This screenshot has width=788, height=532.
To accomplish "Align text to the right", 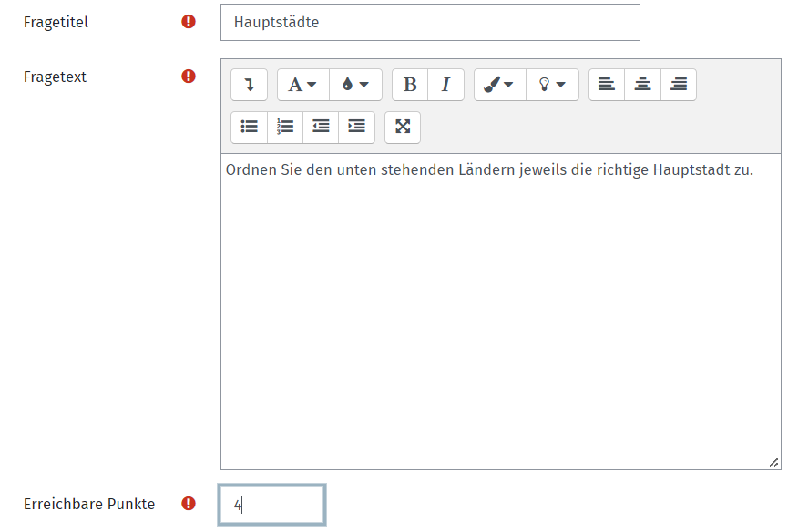I will click(x=679, y=85).
